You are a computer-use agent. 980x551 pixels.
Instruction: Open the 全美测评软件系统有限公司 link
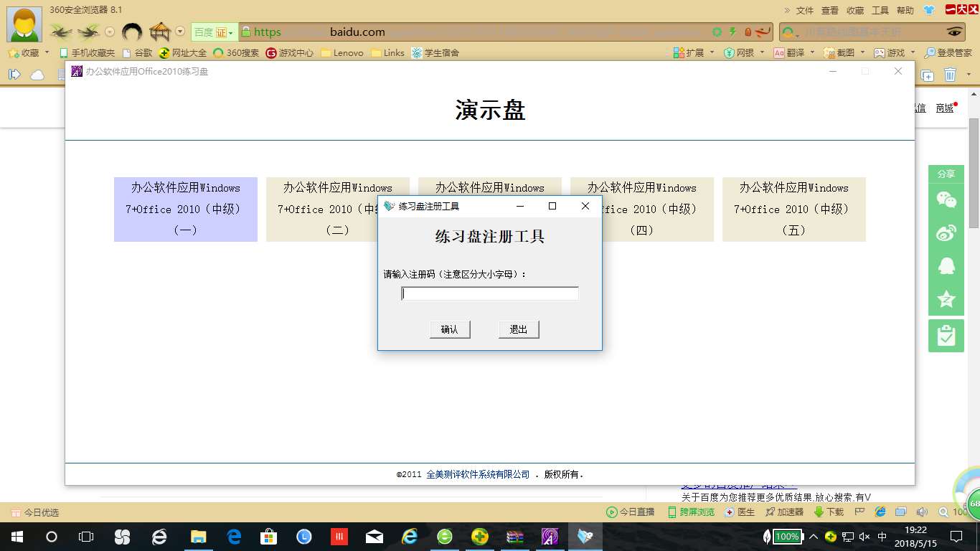[478, 474]
